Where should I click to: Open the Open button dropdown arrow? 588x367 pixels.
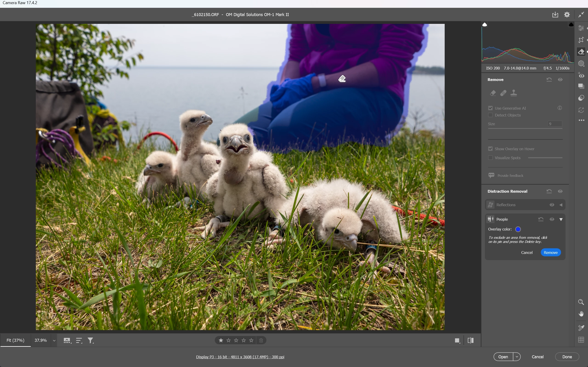pos(517,357)
